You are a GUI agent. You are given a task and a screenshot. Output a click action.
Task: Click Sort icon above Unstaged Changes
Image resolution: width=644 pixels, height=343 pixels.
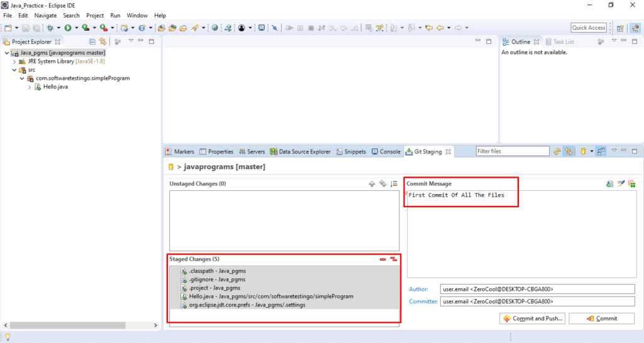394,184
